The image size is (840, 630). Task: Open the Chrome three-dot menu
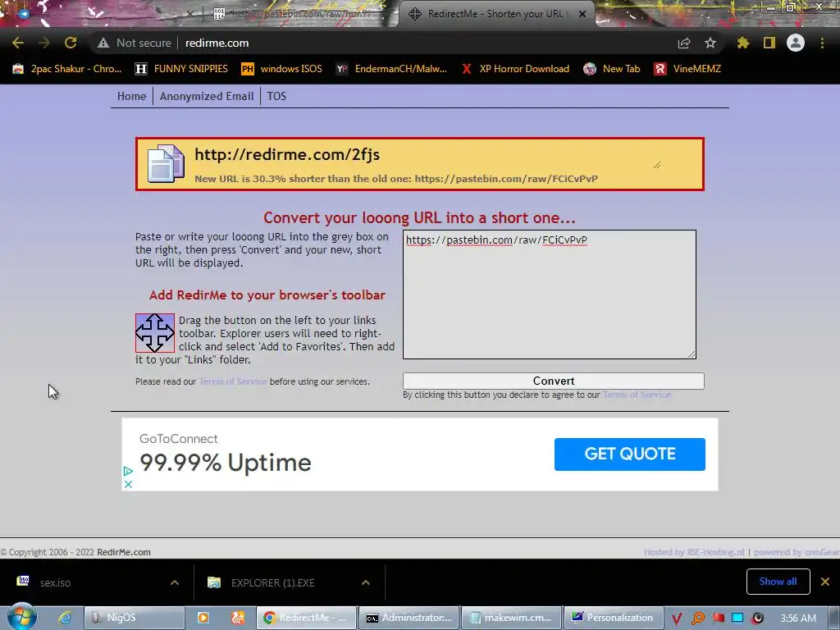click(822, 43)
